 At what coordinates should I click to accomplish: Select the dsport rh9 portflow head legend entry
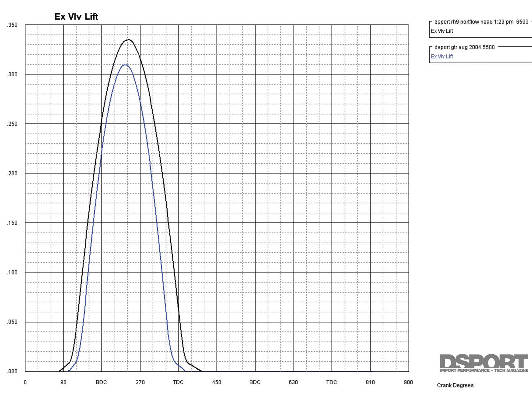[481, 22]
